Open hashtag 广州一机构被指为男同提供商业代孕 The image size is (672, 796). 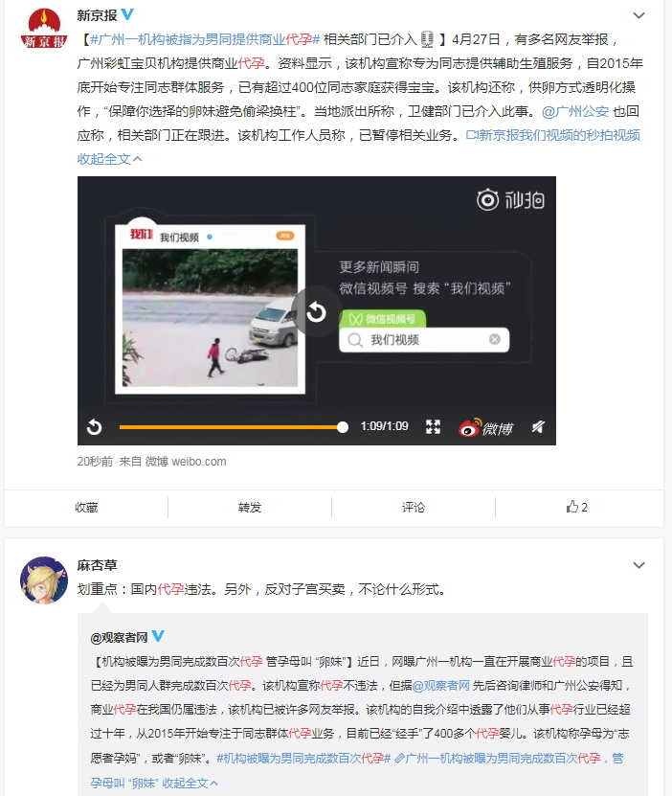click(x=205, y=39)
